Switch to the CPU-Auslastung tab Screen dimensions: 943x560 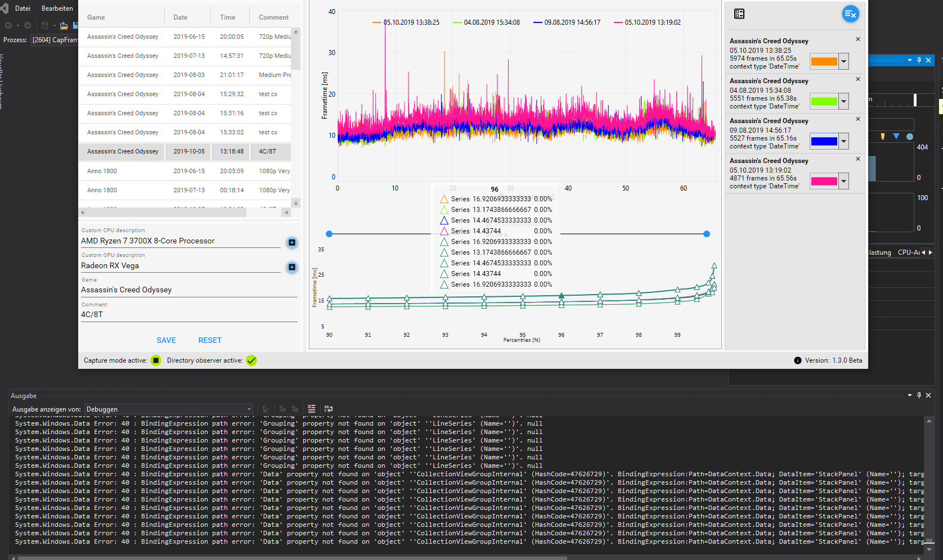click(x=909, y=252)
